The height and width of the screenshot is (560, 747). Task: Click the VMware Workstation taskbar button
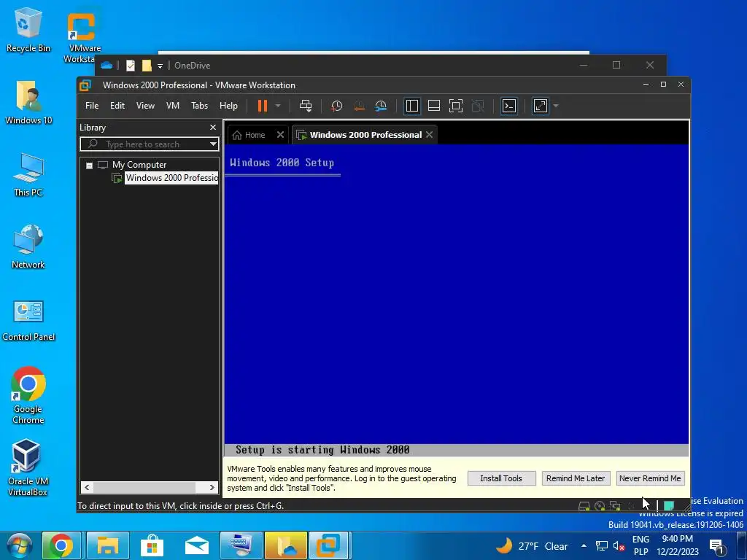(329, 545)
